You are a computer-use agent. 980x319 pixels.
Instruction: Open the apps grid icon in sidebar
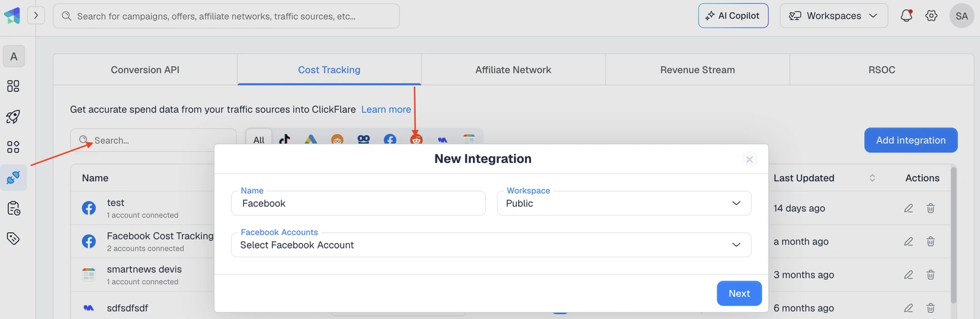pos(13,147)
